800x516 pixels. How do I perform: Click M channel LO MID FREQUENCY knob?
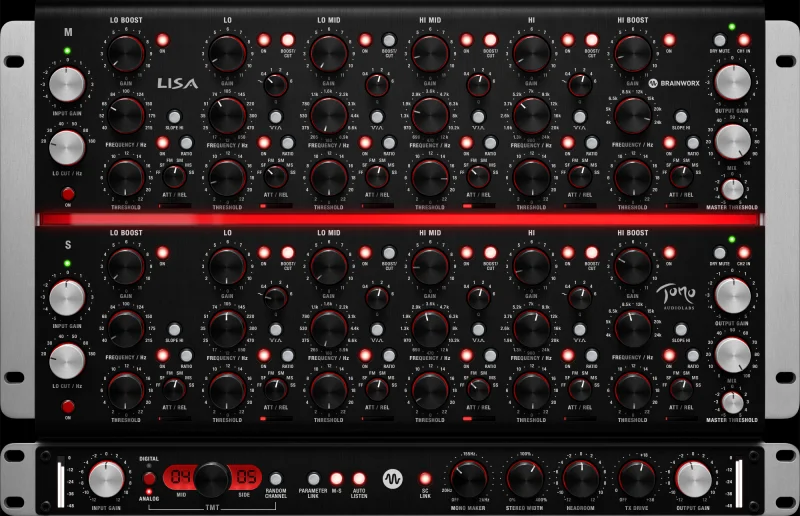point(329,115)
